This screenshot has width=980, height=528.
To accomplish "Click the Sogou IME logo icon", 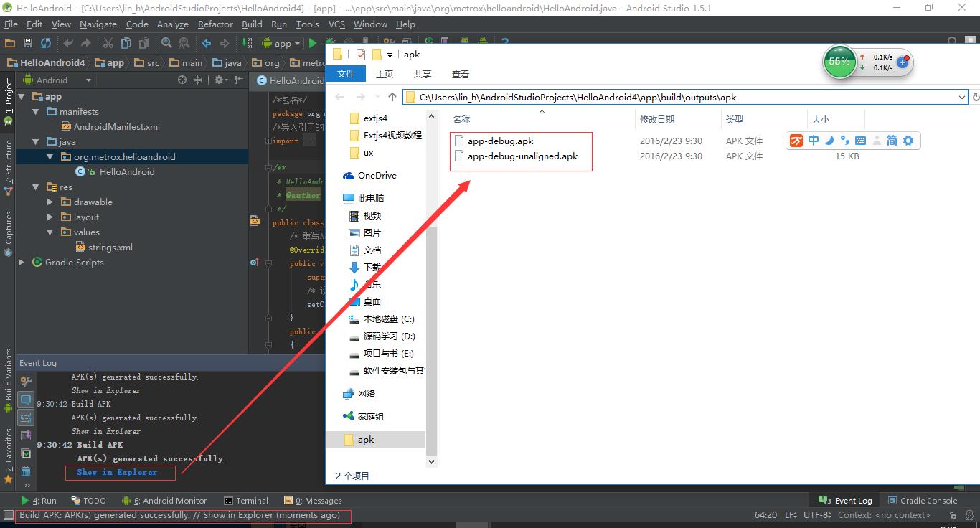I will point(796,141).
